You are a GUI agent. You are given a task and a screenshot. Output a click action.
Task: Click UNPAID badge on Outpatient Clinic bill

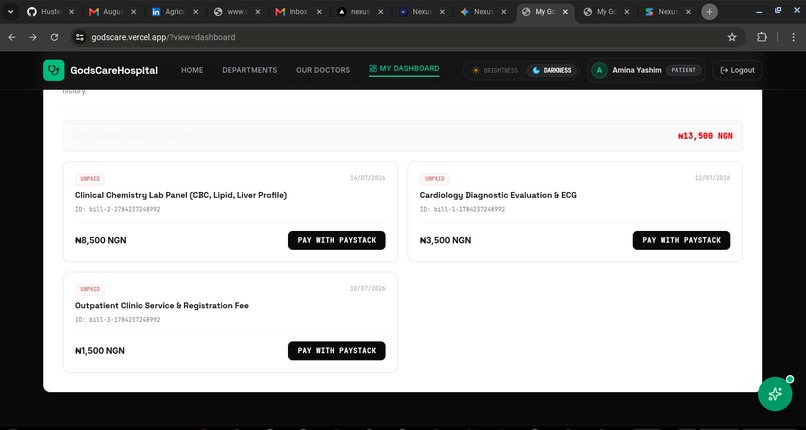pos(90,289)
